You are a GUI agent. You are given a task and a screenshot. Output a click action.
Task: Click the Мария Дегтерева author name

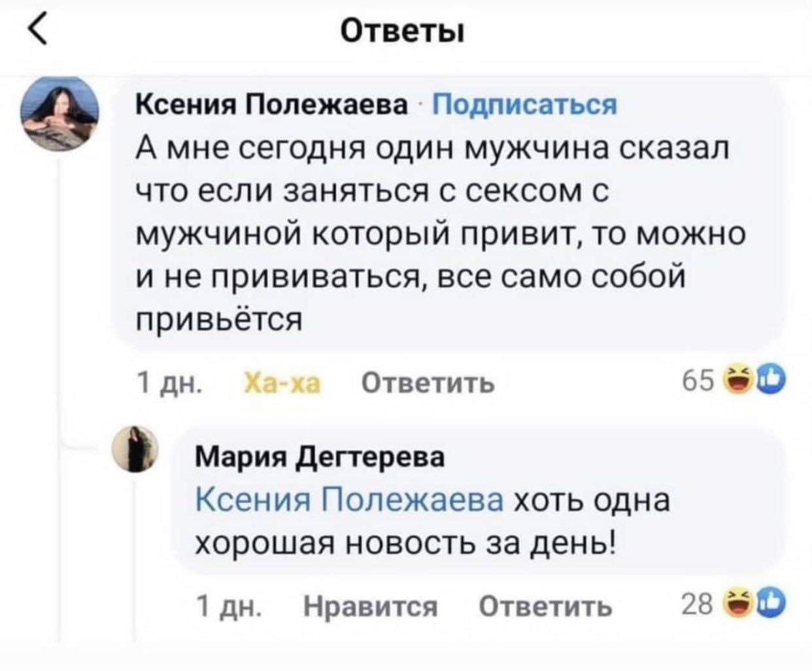320,457
